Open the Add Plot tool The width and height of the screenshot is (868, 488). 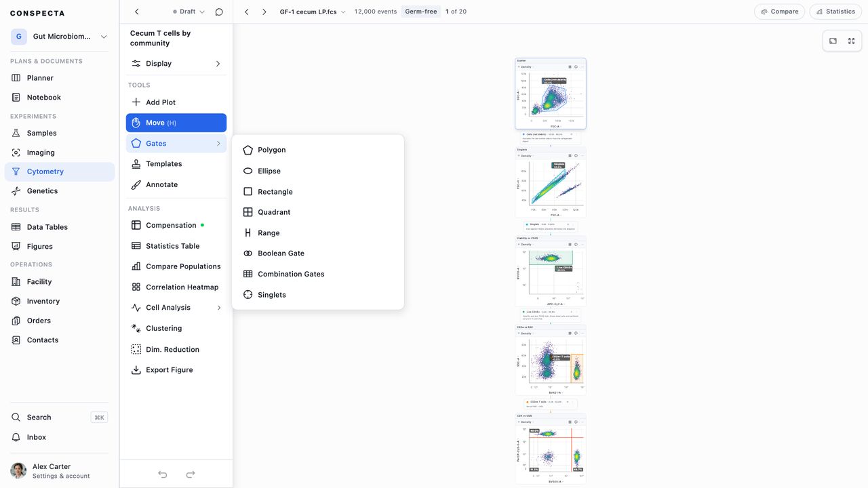[176, 102]
